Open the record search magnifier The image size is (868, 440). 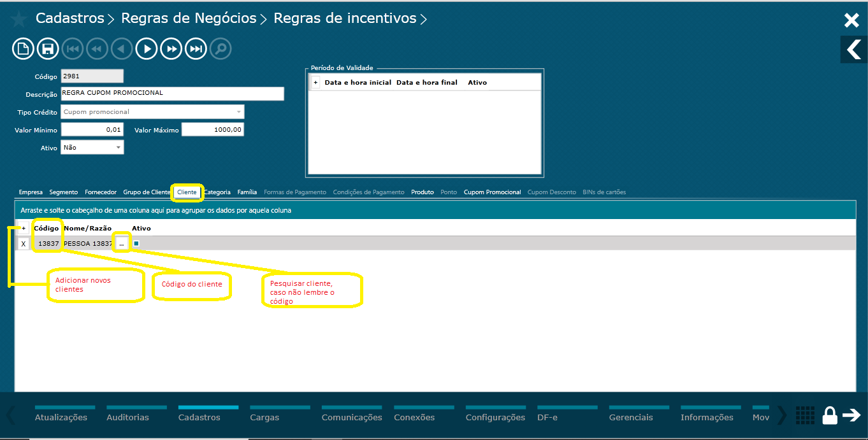click(221, 48)
